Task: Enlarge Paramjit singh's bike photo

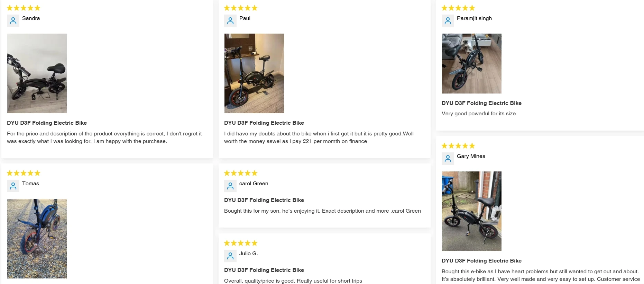Action: (x=472, y=64)
